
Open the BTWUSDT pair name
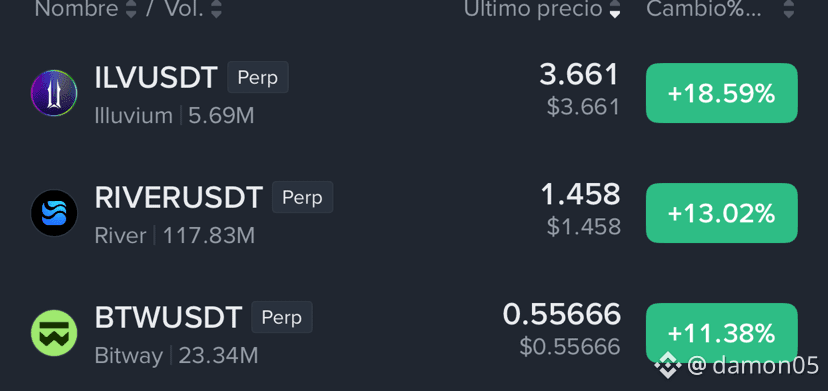tap(168, 318)
